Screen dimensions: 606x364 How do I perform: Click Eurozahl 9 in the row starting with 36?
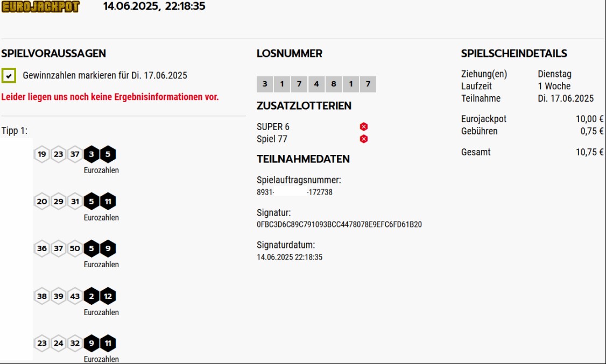pos(108,248)
